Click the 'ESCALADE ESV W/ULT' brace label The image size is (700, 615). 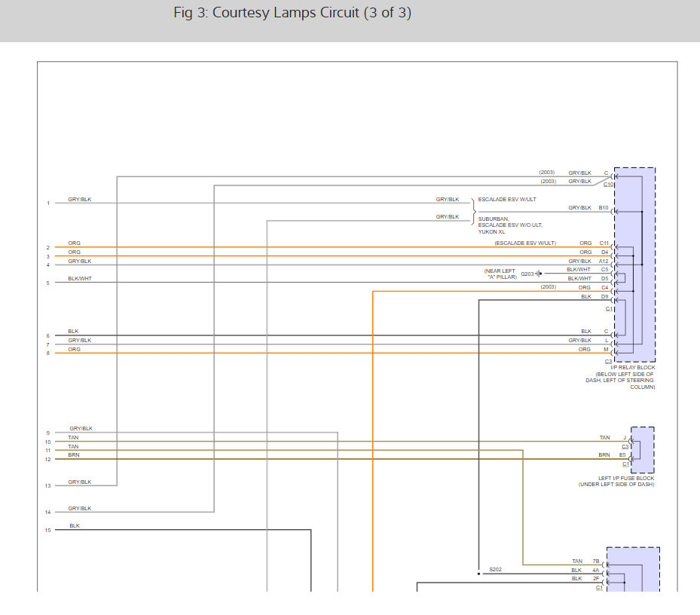(507, 200)
